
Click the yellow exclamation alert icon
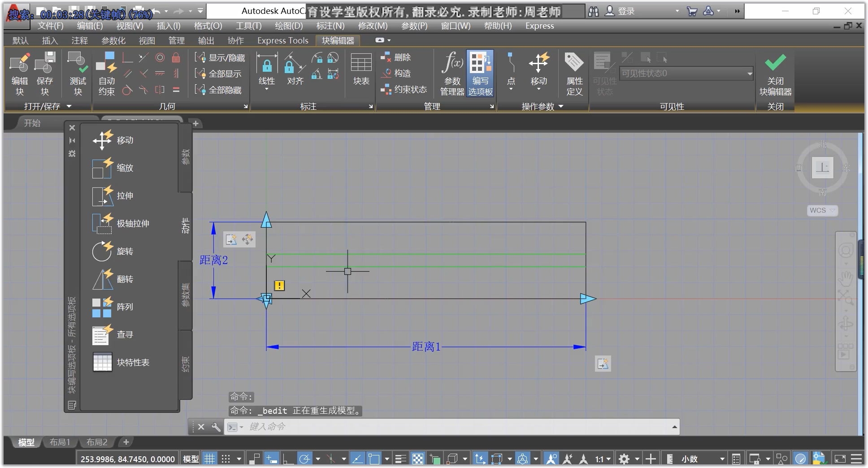point(279,286)
